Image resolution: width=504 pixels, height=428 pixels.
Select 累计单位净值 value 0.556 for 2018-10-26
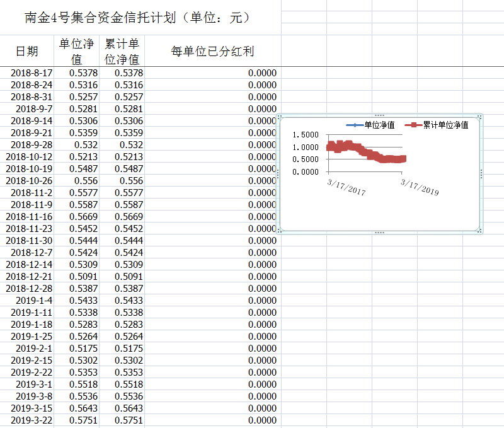122,181
